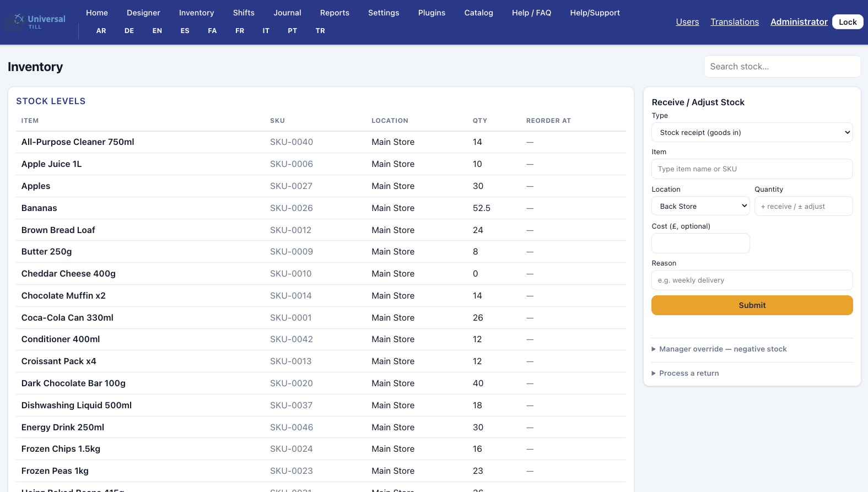Open the Translations link
Viewport: 868px width, 492px height.
tap(734, 22)
